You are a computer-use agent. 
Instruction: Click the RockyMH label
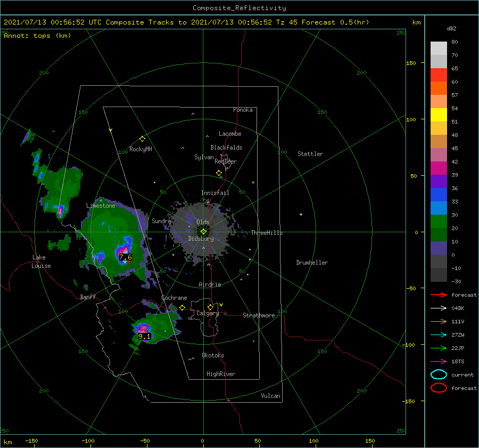pyautogui.click(x=141, y=149)
